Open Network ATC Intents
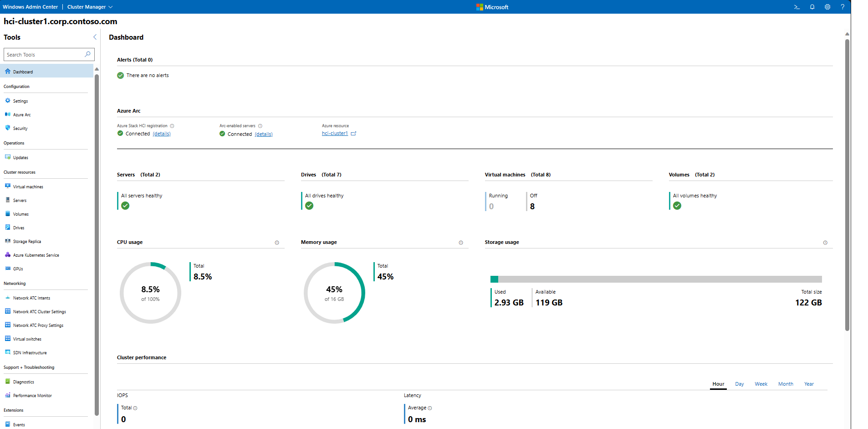 31,298
